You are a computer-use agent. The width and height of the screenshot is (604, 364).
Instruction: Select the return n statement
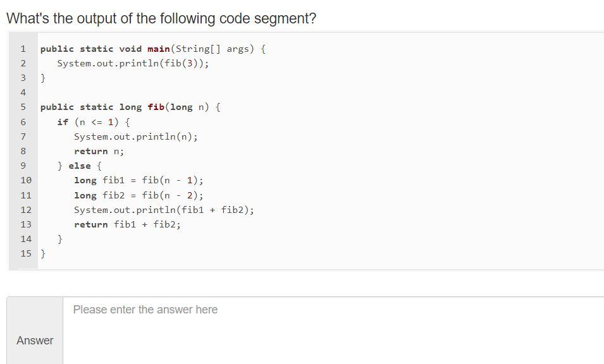pos(97,151)
